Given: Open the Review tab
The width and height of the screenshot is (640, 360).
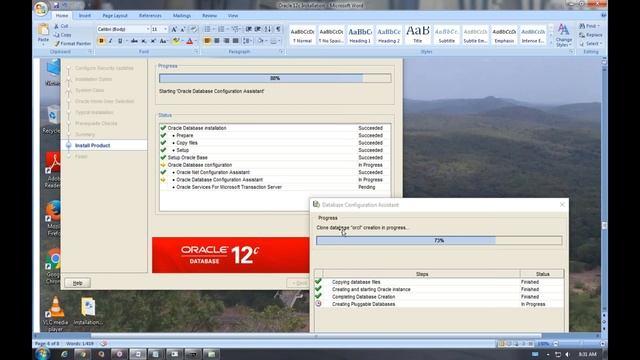Looking at the screenshot, I should (209, 16).
